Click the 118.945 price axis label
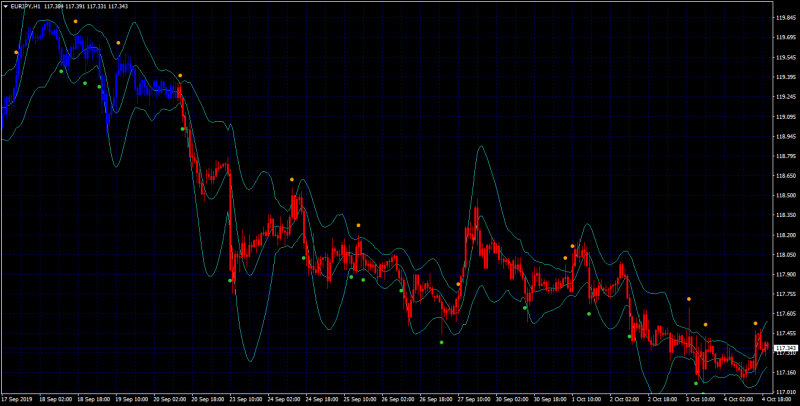The image size is (800, 406). [785, 137]
